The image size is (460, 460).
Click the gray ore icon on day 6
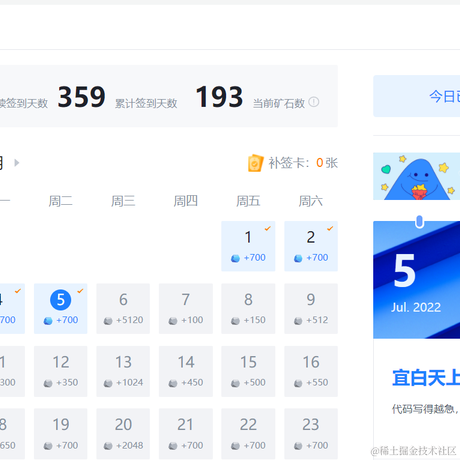(x=108, y=321)
